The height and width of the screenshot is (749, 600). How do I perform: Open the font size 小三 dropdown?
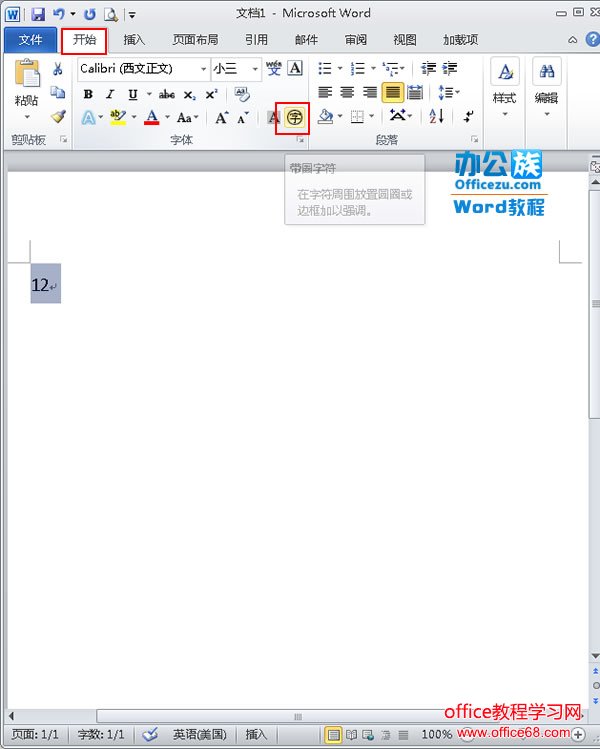pos(256,69)
